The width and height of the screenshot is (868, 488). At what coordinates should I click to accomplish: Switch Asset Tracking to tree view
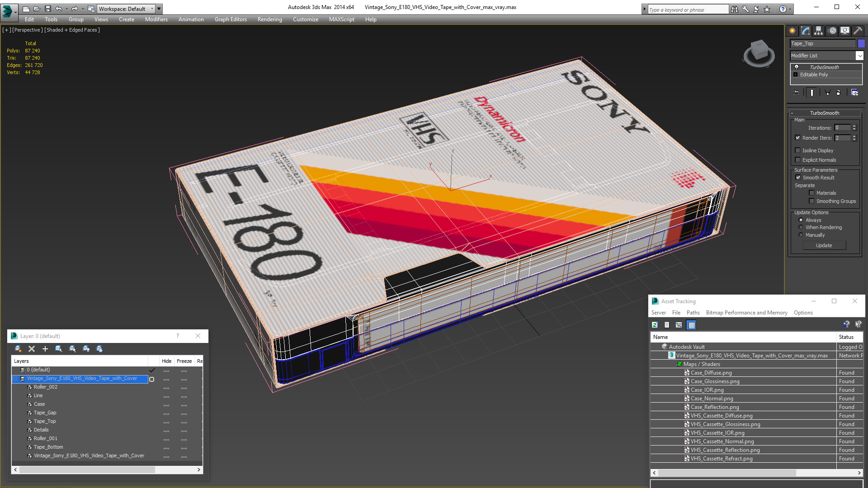[679, 325]
